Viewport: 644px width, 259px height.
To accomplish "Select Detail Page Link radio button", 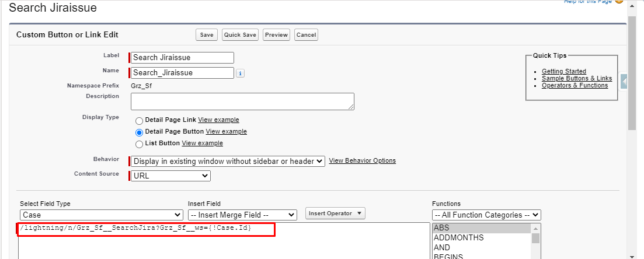I will pos(139,121).
